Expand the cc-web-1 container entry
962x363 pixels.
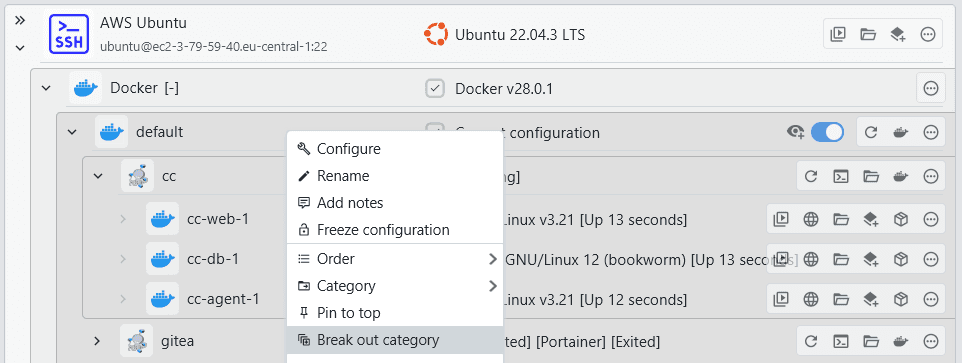(x=123, y=219)
